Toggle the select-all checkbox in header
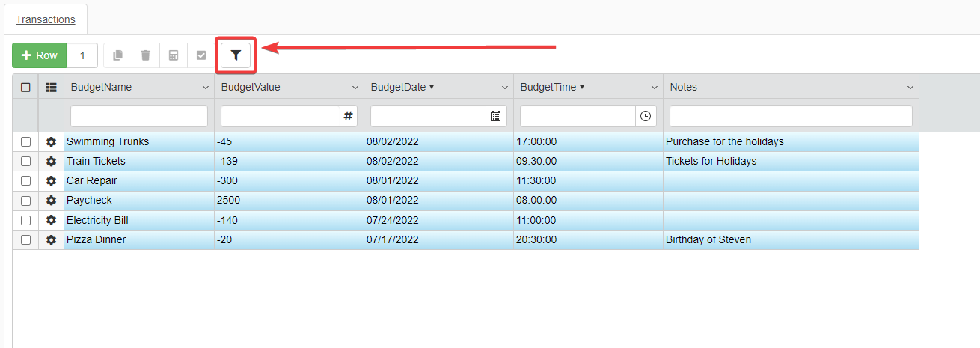Image resolution: width=980 pixels, height=348 pixels. tap(25, 87)
